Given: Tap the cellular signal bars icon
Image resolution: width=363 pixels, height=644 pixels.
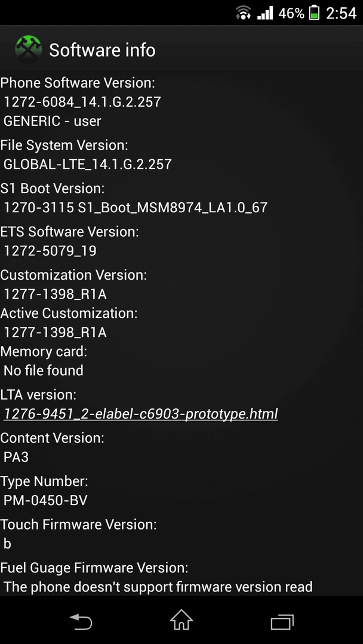Looking at the screenshot, I should coord(265,13).
